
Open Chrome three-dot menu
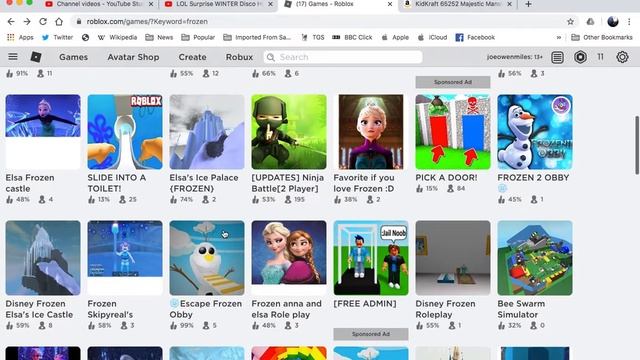[629, 22]
